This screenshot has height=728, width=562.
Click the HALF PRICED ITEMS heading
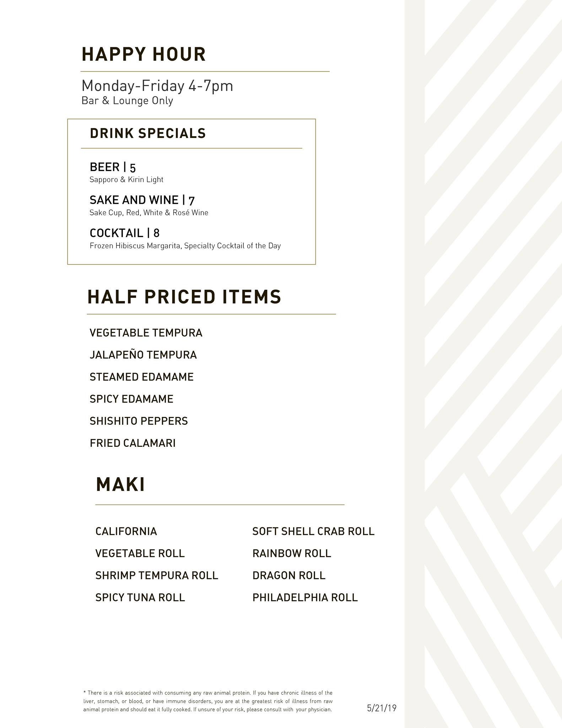(184, 297)
